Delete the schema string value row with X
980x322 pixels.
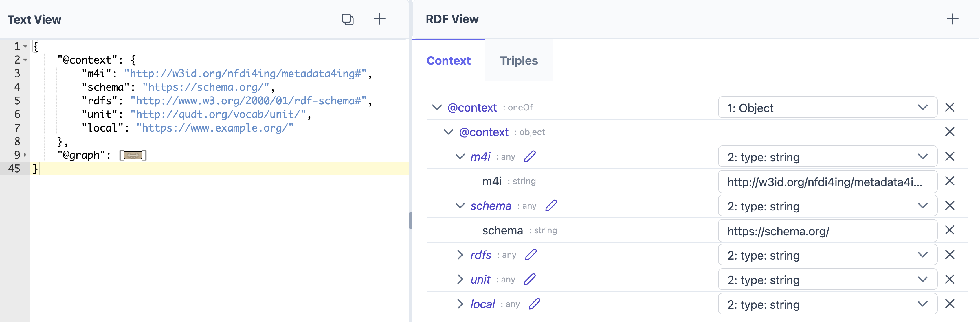[950, 230]
